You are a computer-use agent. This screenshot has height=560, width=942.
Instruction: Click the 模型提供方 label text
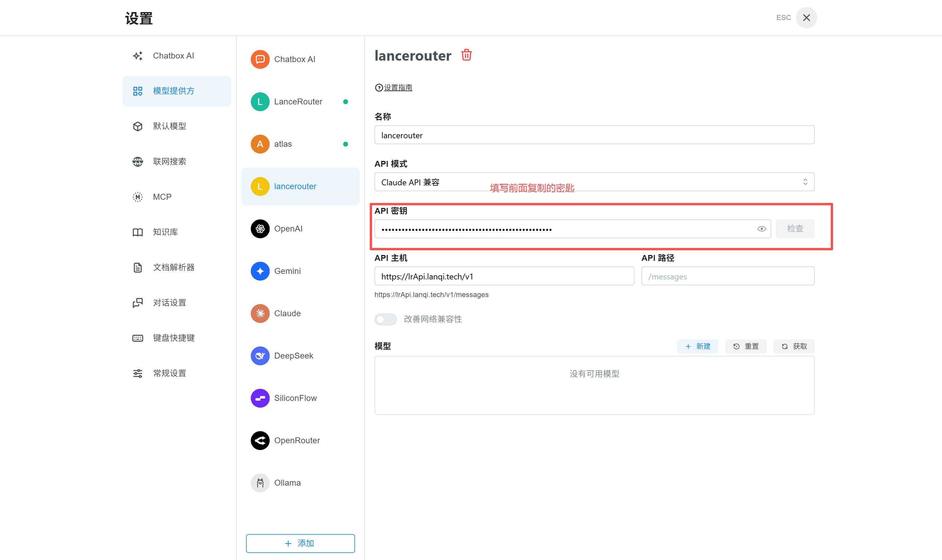(x=173, y=91)
